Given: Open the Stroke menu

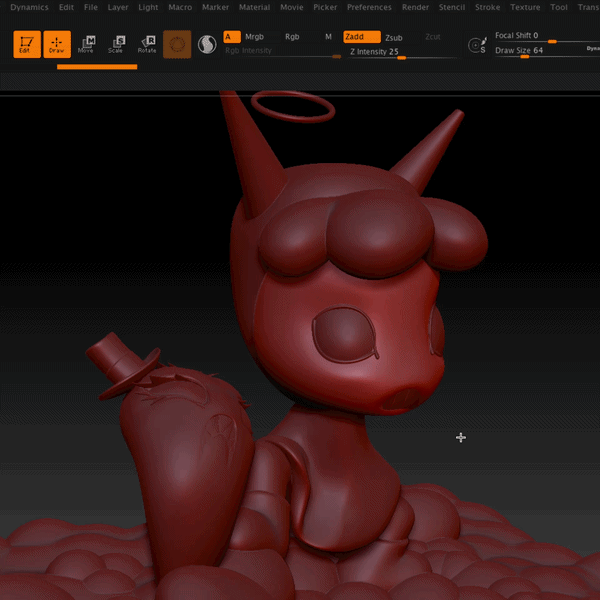Looking at the screenshot, I should pyautogui.click(x=488, y=7).
